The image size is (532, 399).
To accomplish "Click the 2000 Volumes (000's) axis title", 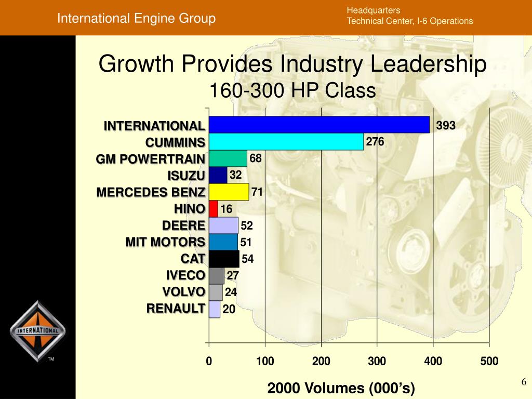I will (x=341, y=388).
